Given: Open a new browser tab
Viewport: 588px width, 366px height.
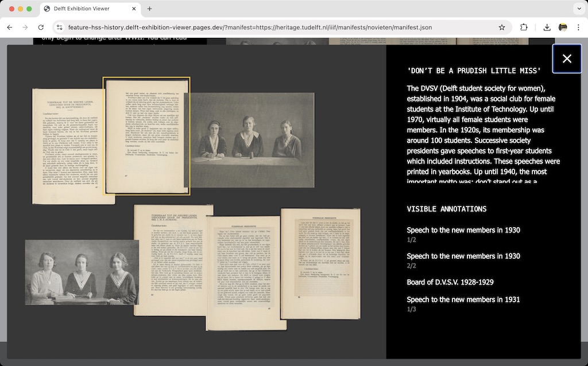Looking at the screenshot, I should 149,9.
